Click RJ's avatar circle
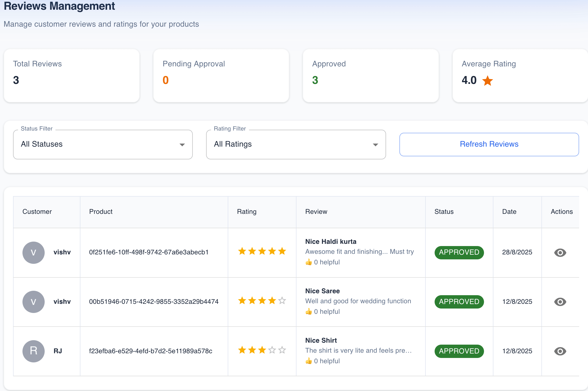This screenshot has height=391, width=588. (33, 351)
